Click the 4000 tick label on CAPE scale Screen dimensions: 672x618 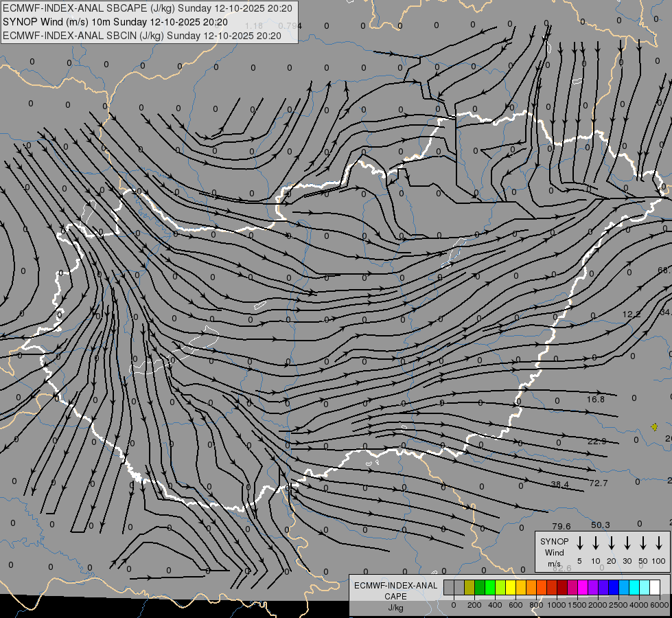639,605
